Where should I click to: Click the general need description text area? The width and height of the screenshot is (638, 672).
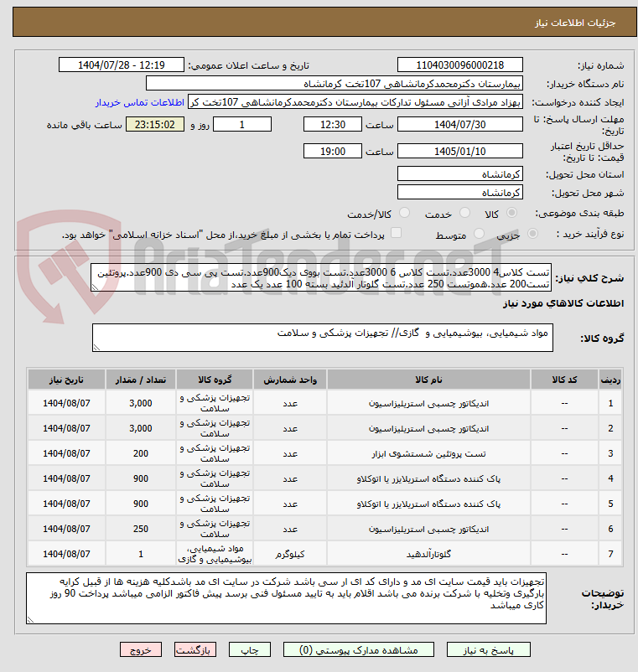tap(321, 277)
